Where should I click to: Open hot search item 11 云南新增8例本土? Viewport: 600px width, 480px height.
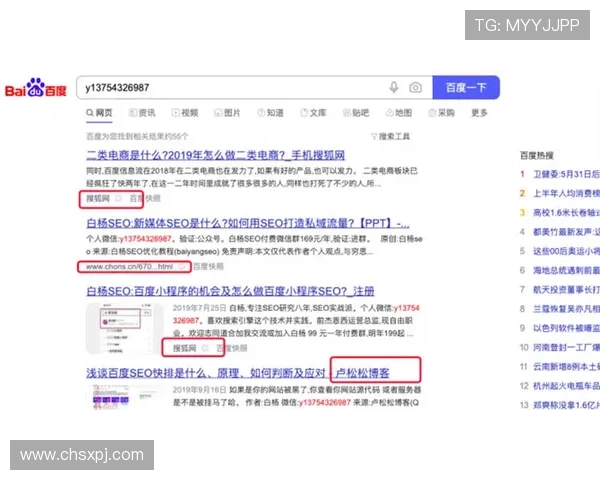click(x=566, y=366)
